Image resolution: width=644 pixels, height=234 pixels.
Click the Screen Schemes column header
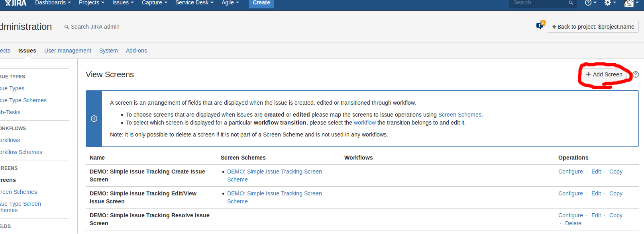243,158
